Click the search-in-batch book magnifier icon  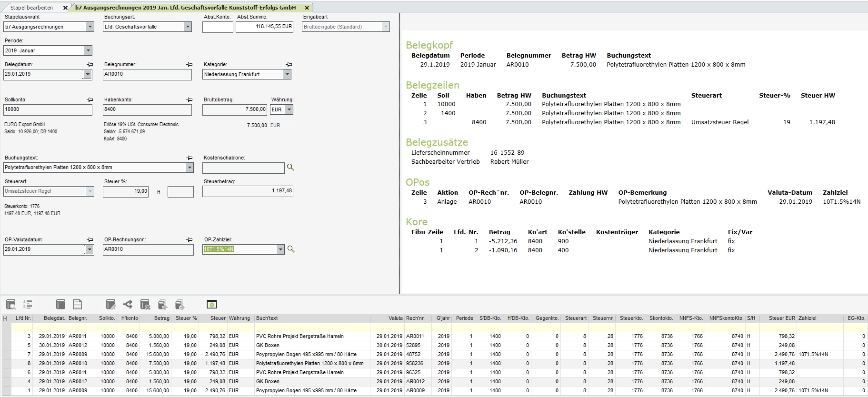[x=11, y=304]
